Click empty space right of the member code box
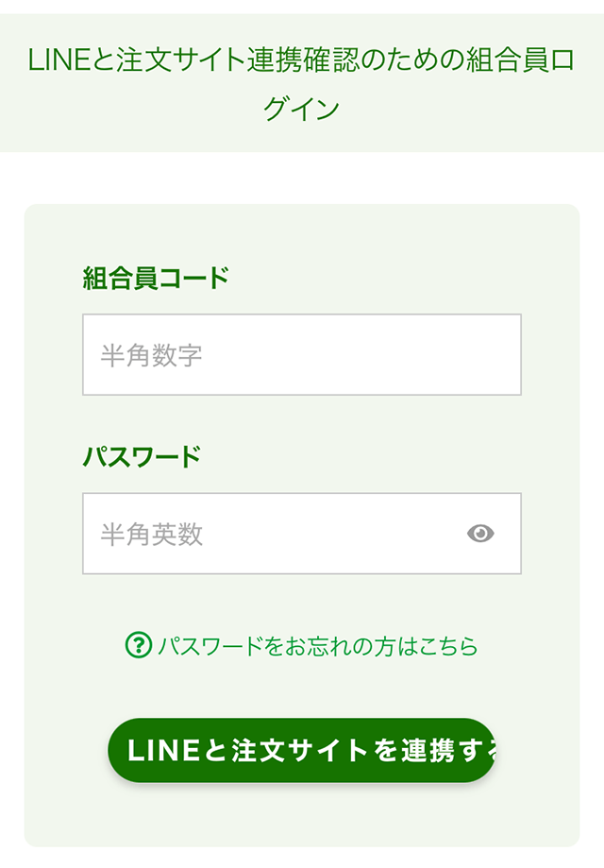 point(550,355)
